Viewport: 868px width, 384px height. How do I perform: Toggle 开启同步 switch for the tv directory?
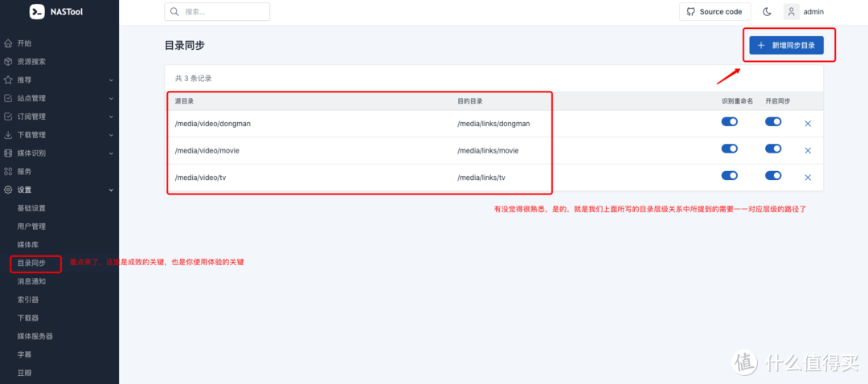[773, 176]
